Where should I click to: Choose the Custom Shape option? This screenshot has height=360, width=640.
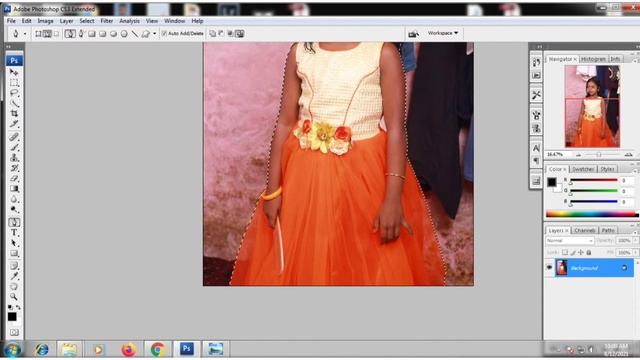(145, 34)
